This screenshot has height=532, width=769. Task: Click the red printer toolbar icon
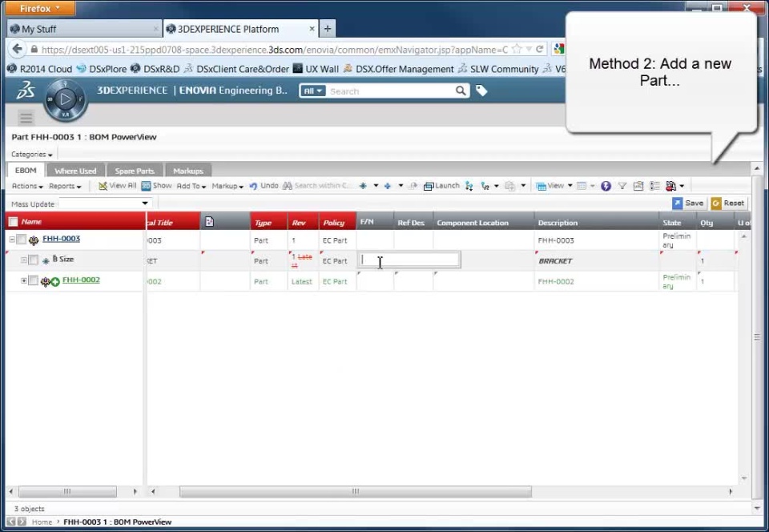click(670, 186)
